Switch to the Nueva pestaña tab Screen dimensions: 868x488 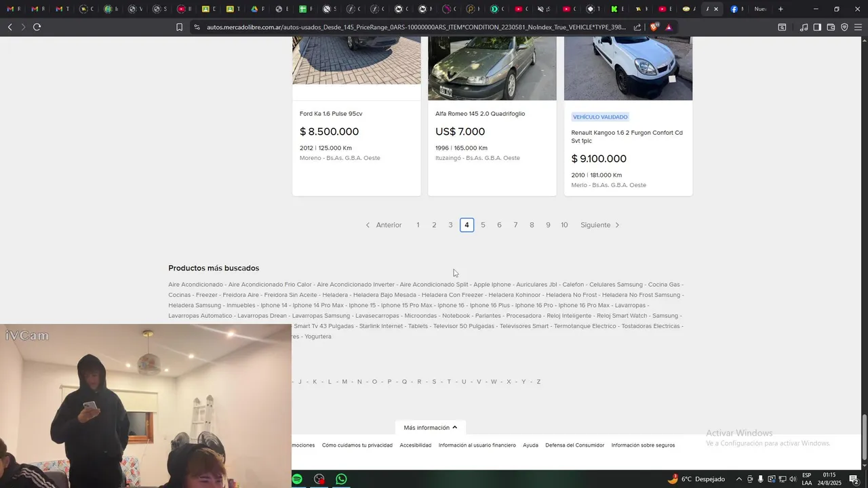click(760, 9)
